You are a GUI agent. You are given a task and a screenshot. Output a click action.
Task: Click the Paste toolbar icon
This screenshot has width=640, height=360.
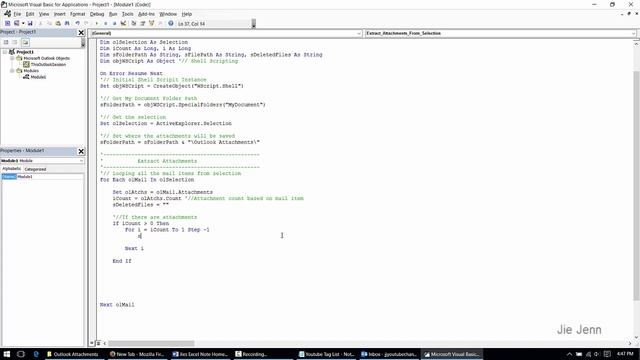click(58, 24)
